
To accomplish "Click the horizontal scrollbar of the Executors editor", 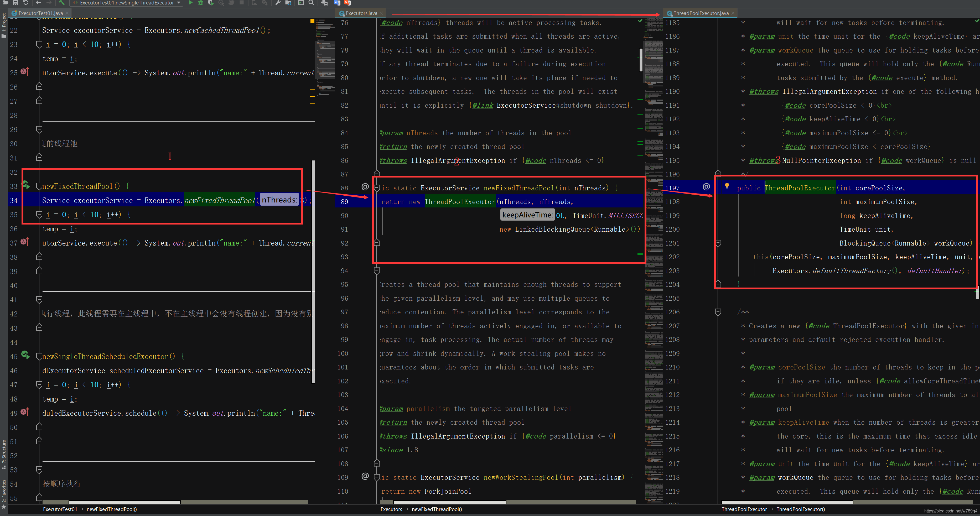I will [449, 502].
